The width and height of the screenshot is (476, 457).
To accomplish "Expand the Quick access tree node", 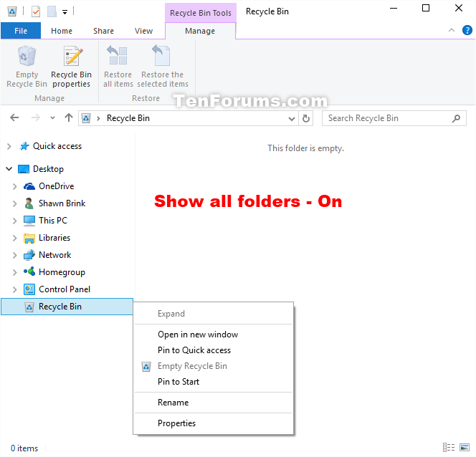I will coord(9,146).
